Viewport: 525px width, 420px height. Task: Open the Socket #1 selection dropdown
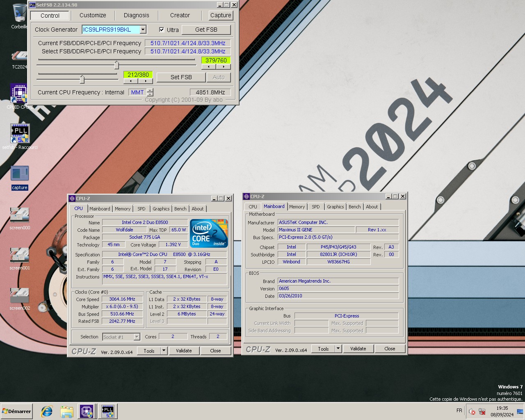click(x=137, y=337)
